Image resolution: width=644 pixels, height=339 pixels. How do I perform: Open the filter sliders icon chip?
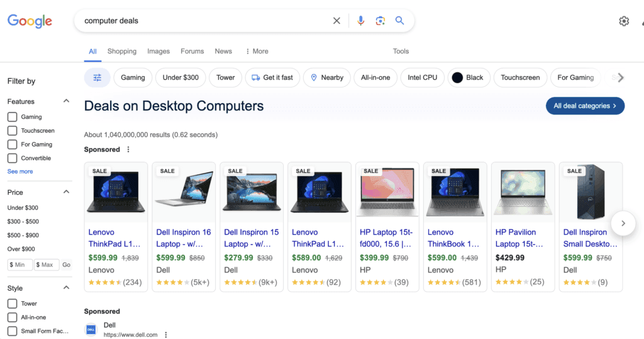pyautogui.click(x=97, y=77)
